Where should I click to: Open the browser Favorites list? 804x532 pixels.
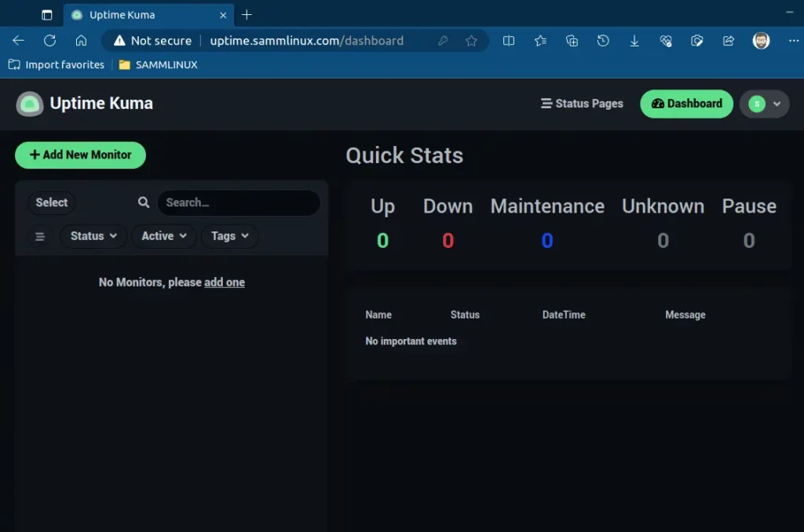pos(540,41)
